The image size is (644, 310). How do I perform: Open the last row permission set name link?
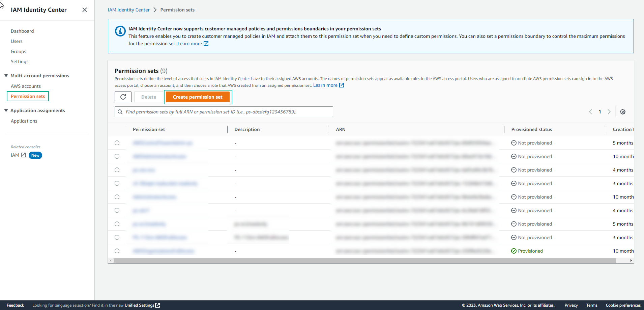(164, 251)
